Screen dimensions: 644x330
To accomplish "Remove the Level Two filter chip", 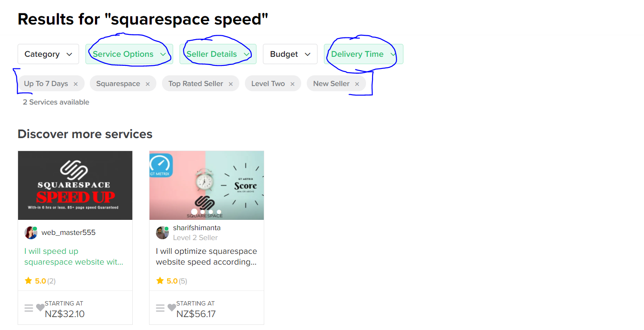I will 293,84.
